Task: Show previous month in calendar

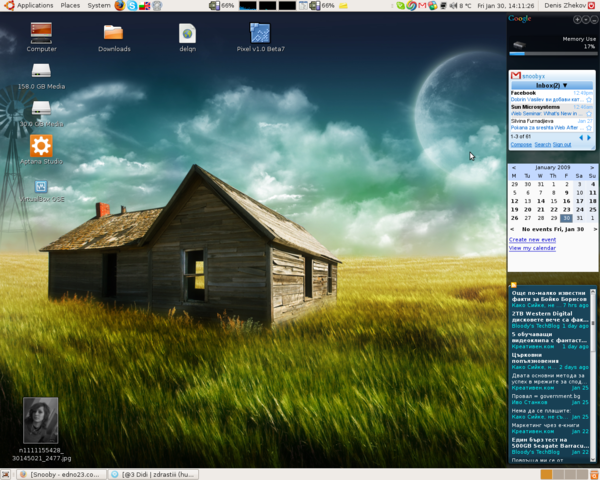Action: coord(514,168)
